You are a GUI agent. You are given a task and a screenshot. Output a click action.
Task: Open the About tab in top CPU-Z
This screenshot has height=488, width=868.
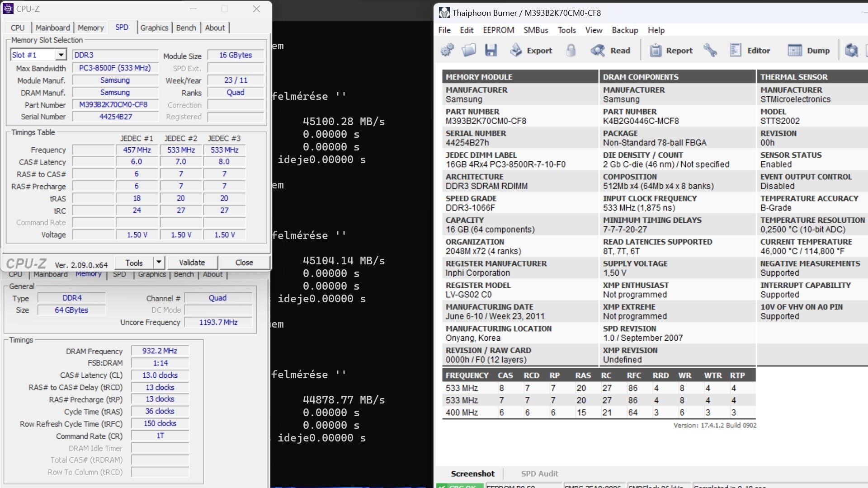pos(215,28)
